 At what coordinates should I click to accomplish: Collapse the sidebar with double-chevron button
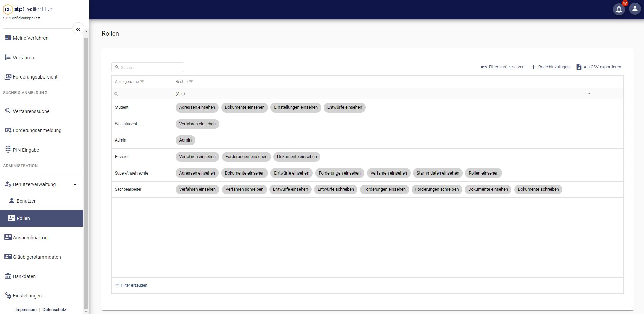[78, 29]
